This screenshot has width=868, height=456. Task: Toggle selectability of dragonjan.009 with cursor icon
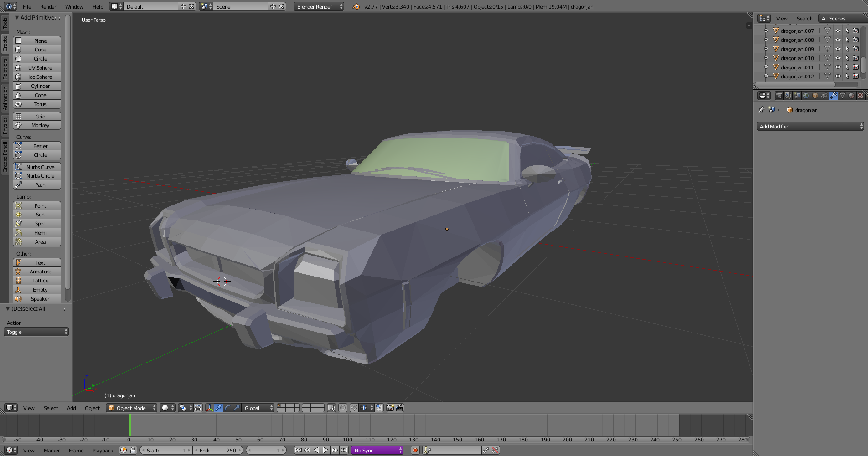tap(847, 49)
